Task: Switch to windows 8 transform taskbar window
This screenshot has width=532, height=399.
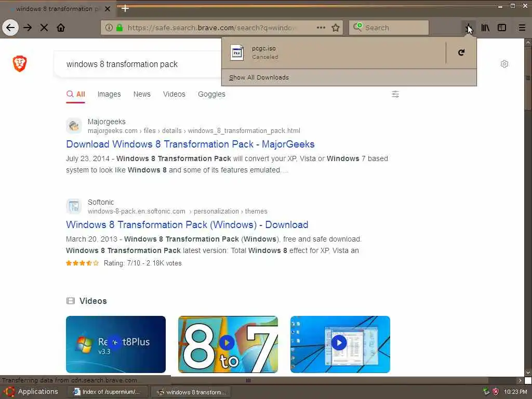Action: click(191, 392)
